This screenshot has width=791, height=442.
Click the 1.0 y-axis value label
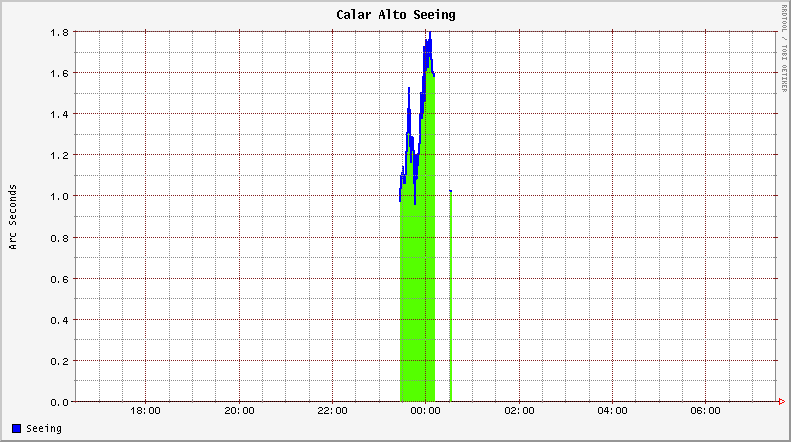tap(58, 196)
